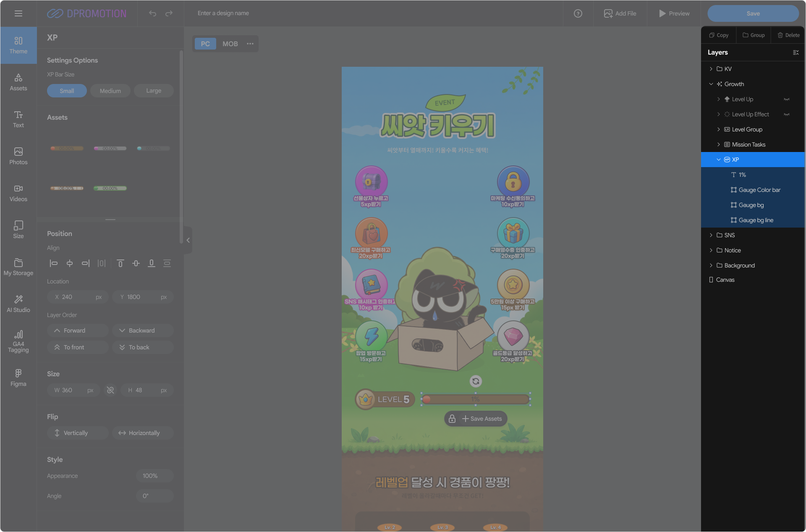806x532 pixels.
Task: Open the hamburger menu
Action: pos(18,13)
